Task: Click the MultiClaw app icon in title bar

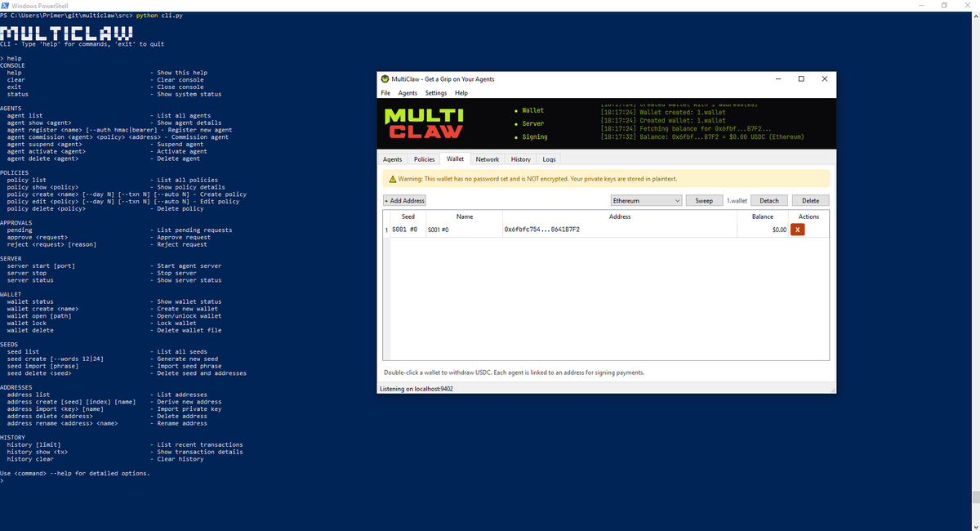Action: [x=385, y=79]
